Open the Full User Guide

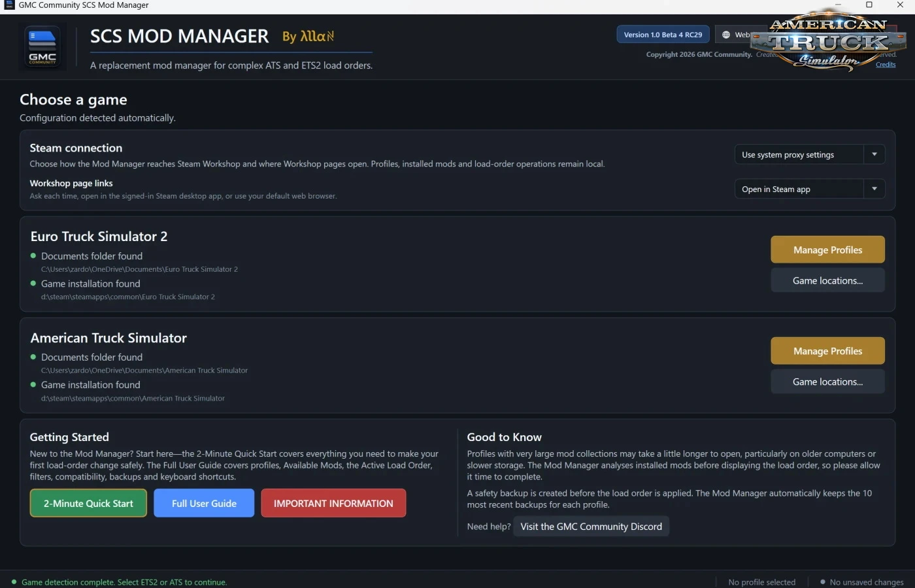[204, 504]
